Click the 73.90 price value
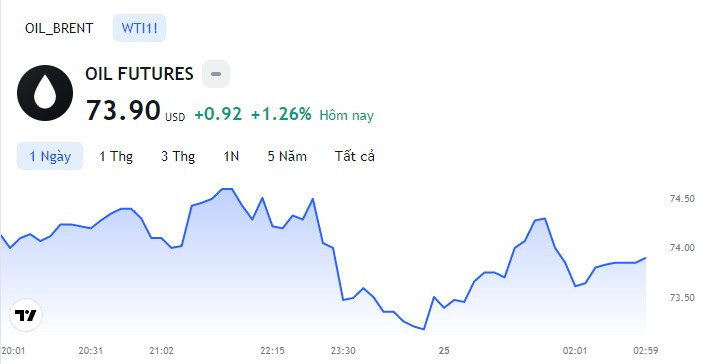 coord(123,110)
